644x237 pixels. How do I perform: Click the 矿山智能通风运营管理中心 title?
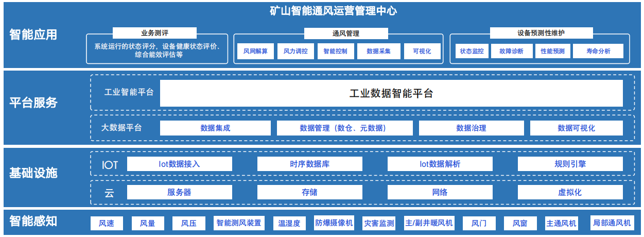(333, 10)
